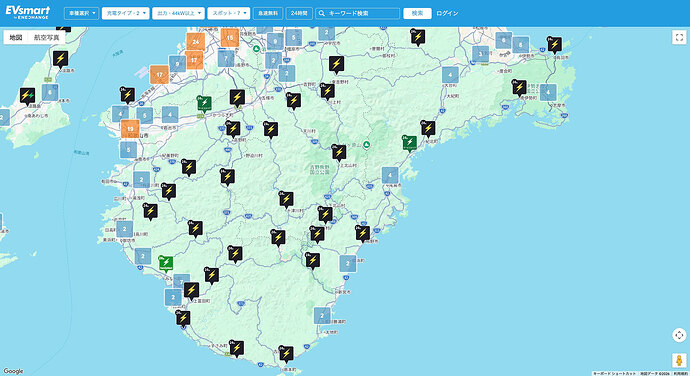
Task: Select charger marker near 十津川村
Action: coord(286,199)
